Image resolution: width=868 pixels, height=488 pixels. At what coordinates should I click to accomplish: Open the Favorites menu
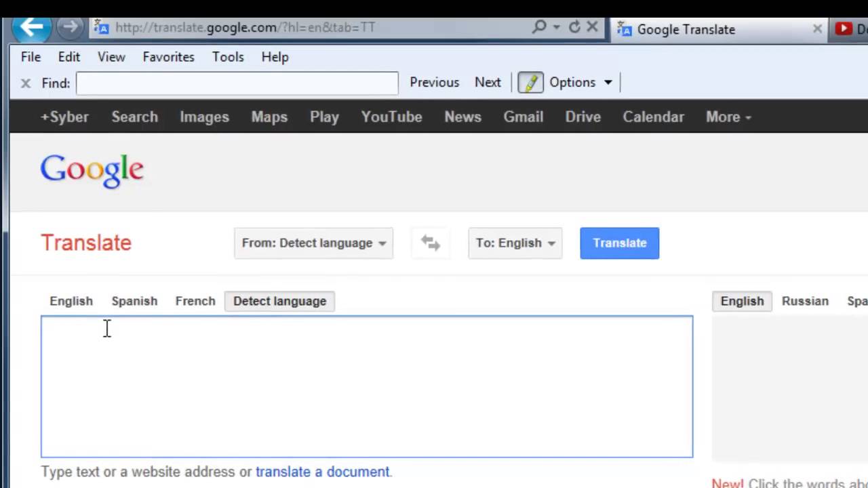click(168, 57)
